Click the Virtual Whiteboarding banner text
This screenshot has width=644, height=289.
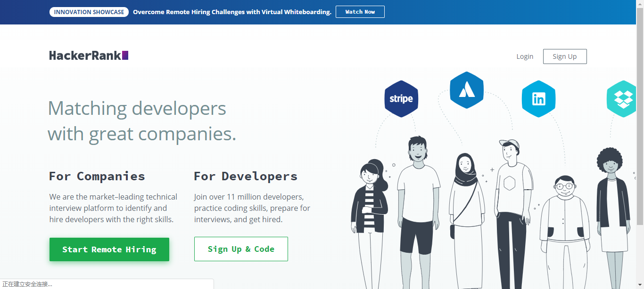(x=232, y=12)
